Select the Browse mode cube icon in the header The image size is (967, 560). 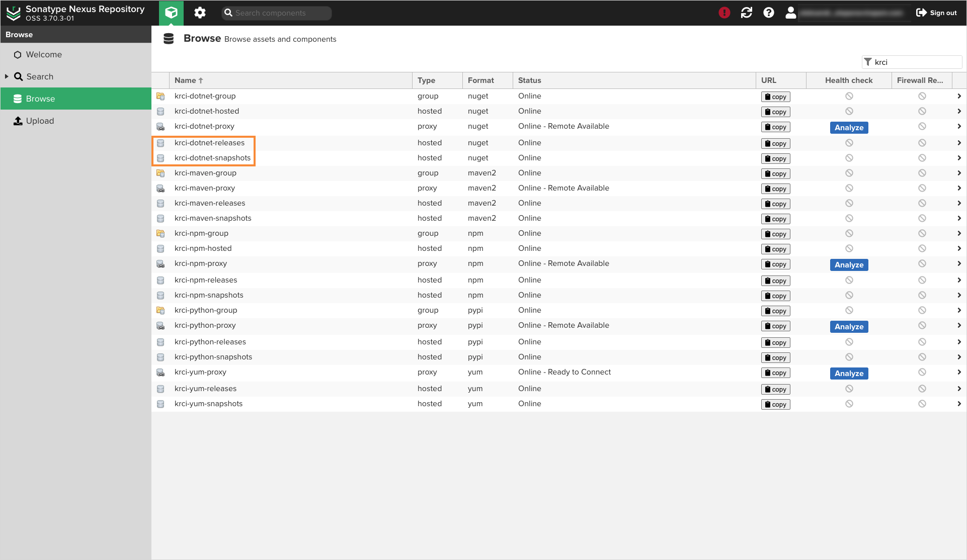point(171,13)
